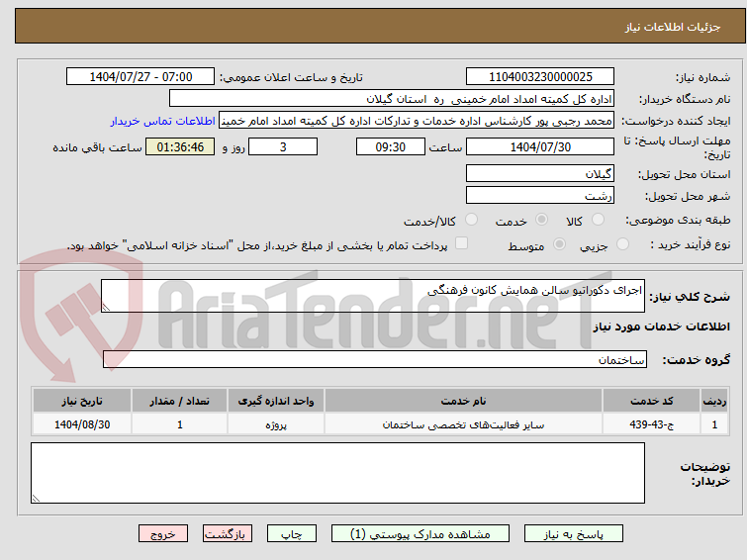Click the buyer organization name field

pos(392,99)
